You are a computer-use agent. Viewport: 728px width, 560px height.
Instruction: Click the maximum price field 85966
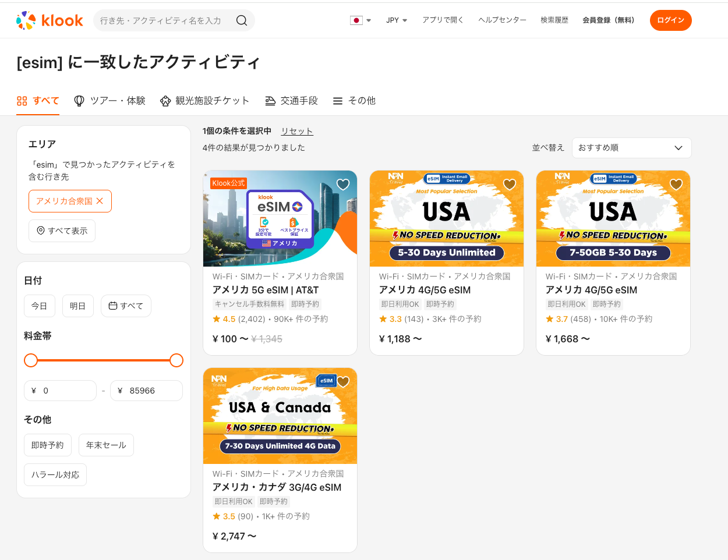[146, 391]
